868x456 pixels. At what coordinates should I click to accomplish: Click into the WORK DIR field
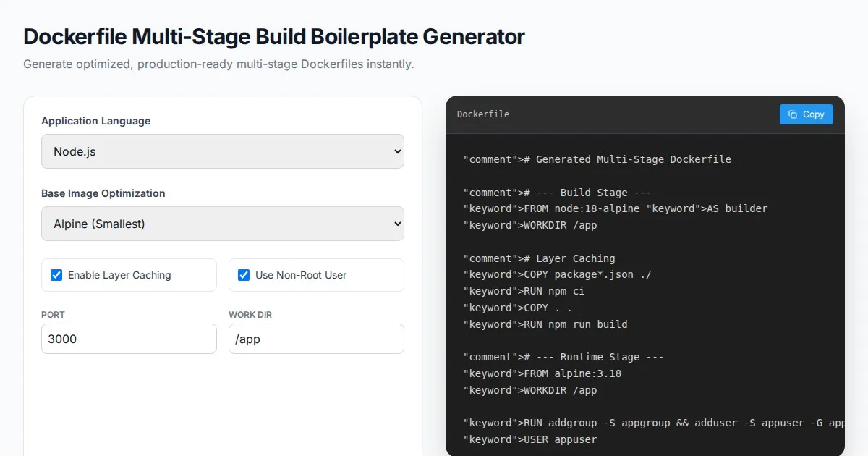[316, 339]
